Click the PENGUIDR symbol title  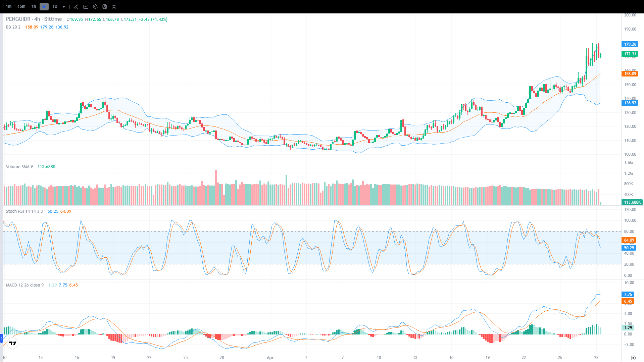[17, 19]
